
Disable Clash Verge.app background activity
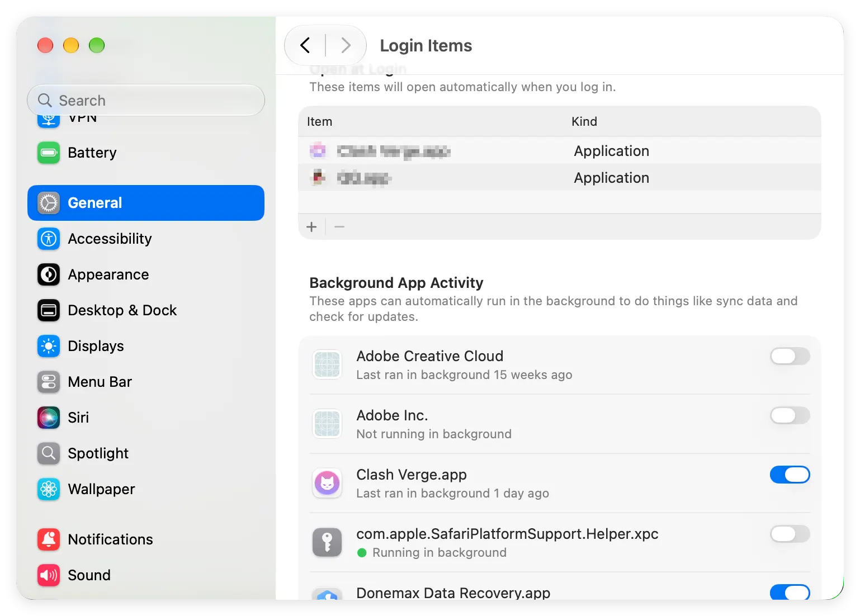pos(790,475)
